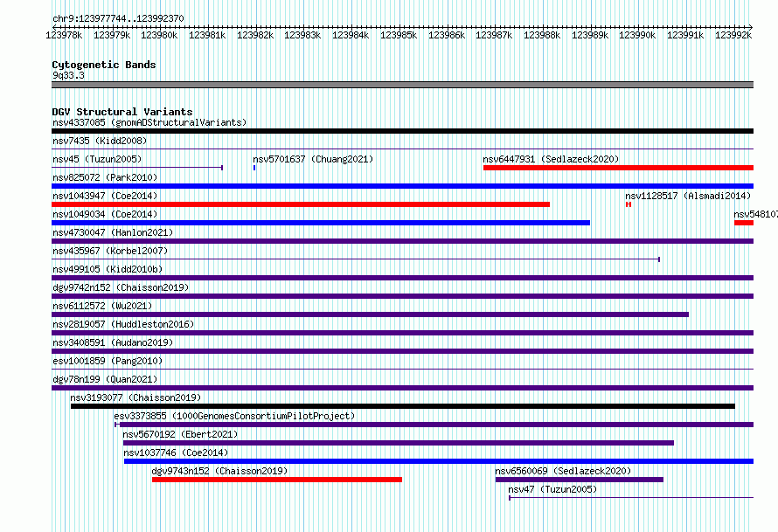Screen dimensions: 778x532
Task: Click the DGV Structural Variants track title
Action: 122,112
